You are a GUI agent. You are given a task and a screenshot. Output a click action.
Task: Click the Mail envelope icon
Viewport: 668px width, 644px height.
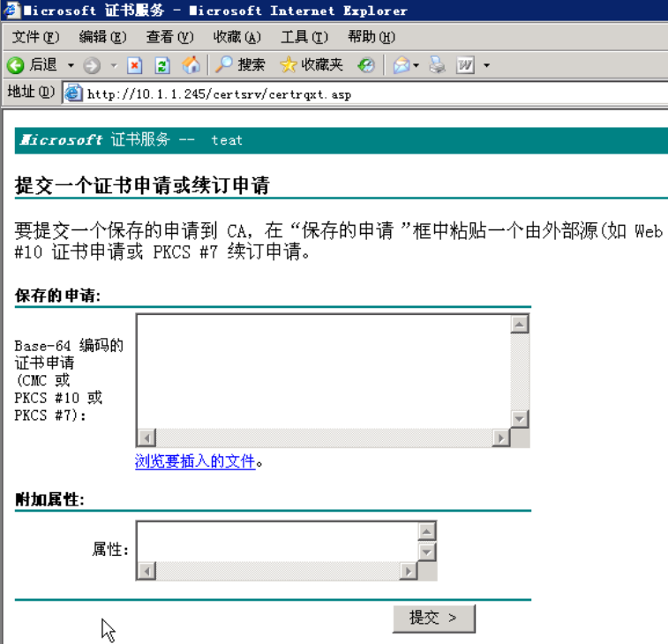coord(401,65)
